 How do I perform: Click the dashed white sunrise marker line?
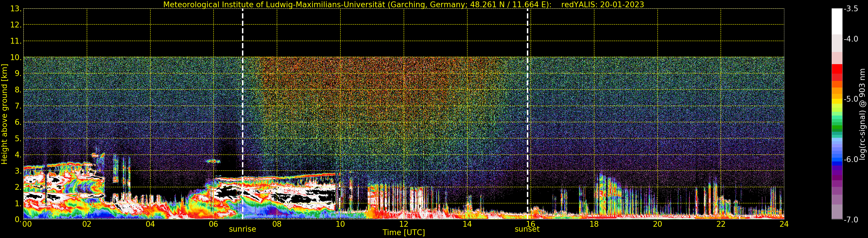click(243, 114)
